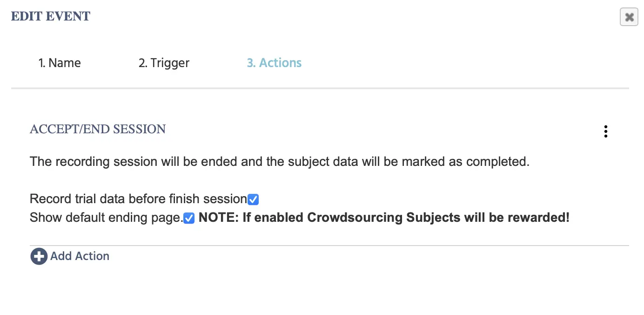The height and width of the screenshot is (315, 644).
Task: Select the 3. Actions step tab
Action: pos(274,63)
